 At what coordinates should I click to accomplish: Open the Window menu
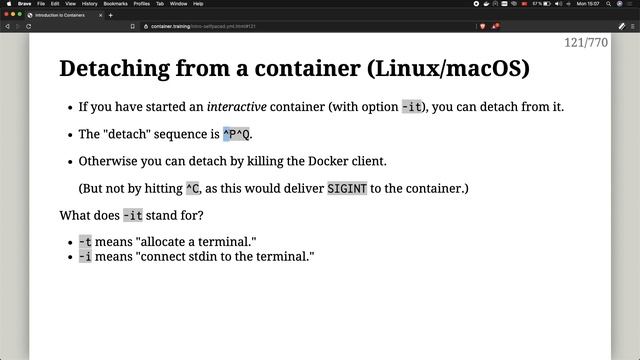click(178, 4)
